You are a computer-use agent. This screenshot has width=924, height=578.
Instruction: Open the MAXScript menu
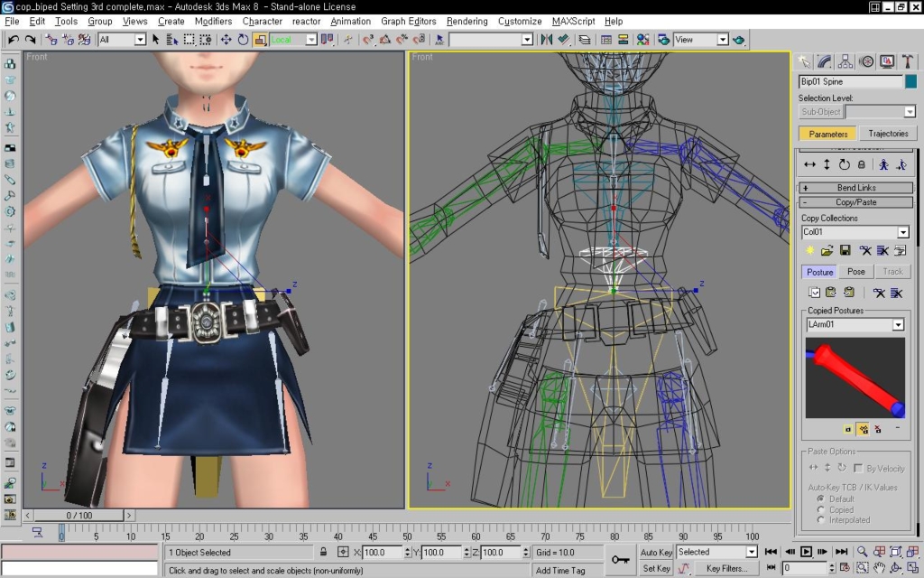pos(573,22)
